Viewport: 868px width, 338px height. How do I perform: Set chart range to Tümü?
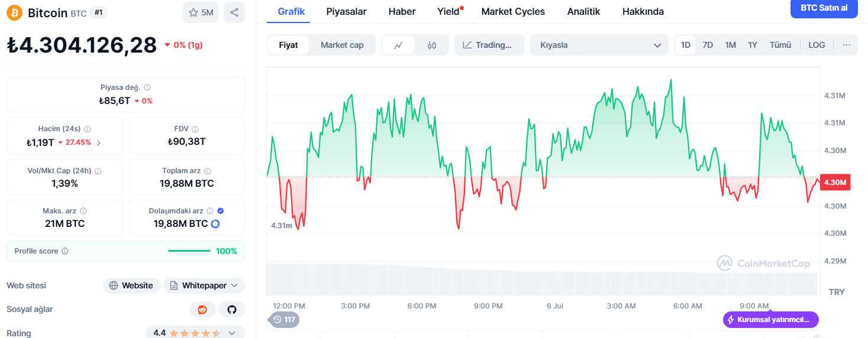780,45
